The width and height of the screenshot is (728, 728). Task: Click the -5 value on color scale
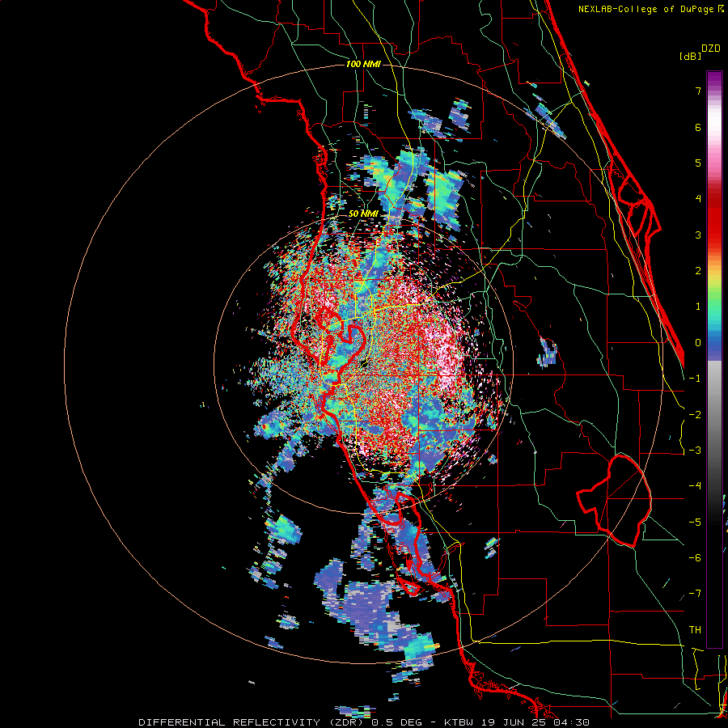pos(695,523)
